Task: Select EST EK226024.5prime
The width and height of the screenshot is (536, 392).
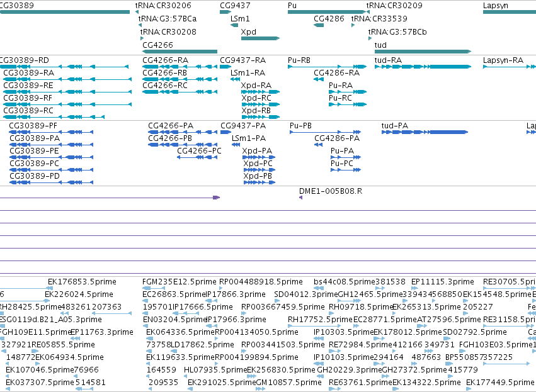Action: pyautogui.click(x=79, y=294)
